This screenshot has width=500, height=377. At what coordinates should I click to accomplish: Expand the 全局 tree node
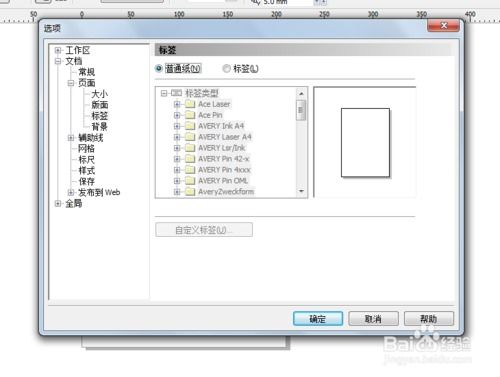coord(58,203)
